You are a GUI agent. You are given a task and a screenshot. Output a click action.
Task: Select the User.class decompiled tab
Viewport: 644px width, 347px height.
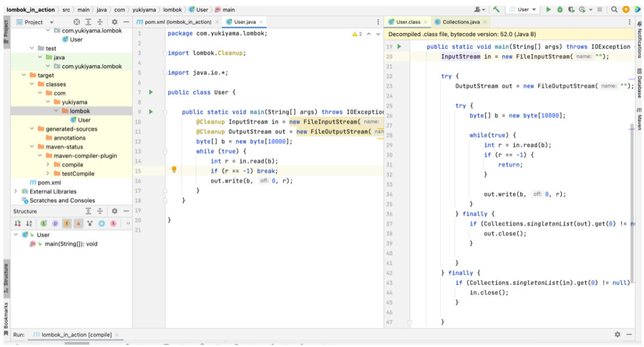click(408, 22)
